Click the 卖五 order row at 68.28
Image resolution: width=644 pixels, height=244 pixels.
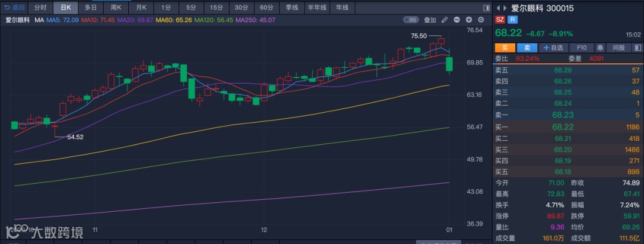pyautogui.click(x=568, y=70)
